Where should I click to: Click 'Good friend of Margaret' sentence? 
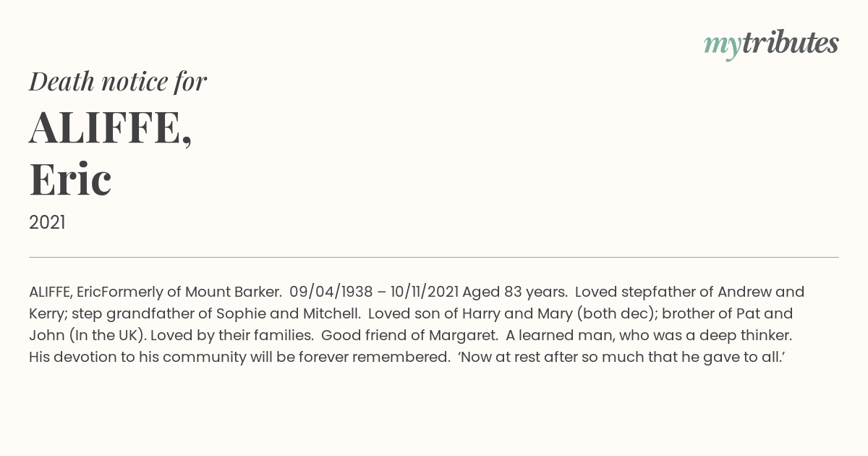pos(409,336)
